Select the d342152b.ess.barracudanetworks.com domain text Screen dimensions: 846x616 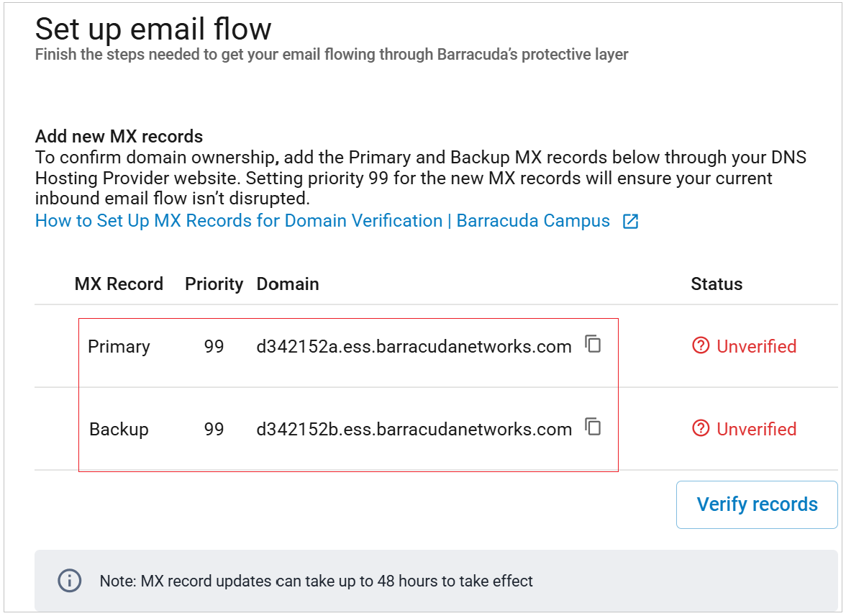414,430
